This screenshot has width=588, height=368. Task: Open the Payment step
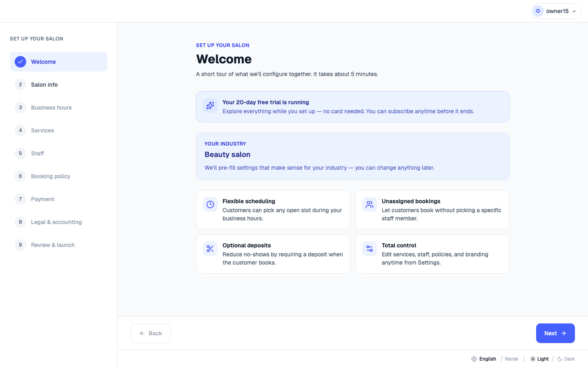point(58,199)
